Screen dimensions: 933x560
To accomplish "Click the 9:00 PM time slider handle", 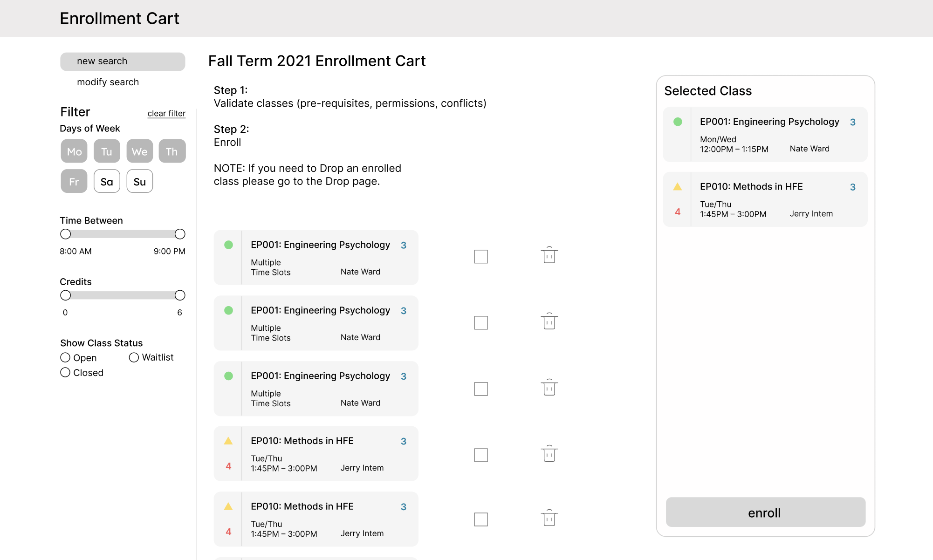I will pyautogui.click(x=180, y=234).
